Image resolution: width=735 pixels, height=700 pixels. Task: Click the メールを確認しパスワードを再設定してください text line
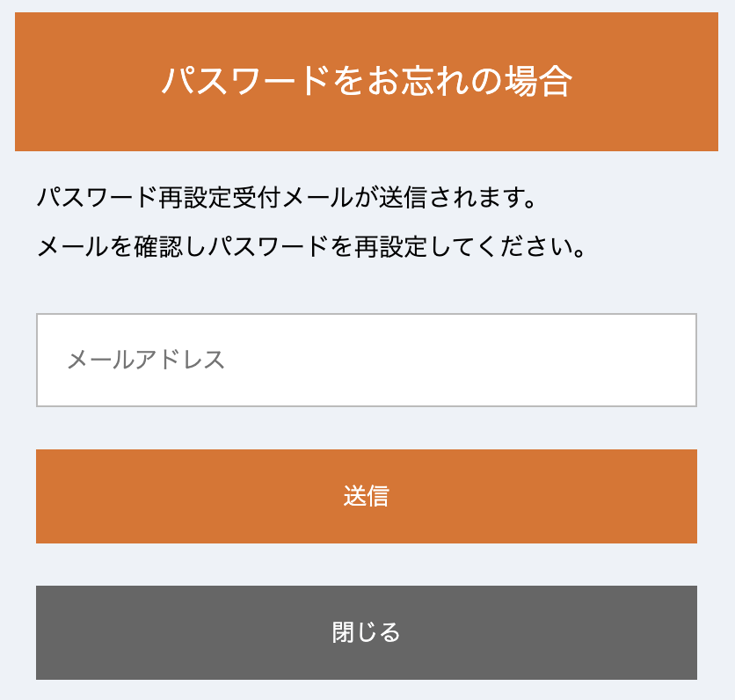coord(312,246)
